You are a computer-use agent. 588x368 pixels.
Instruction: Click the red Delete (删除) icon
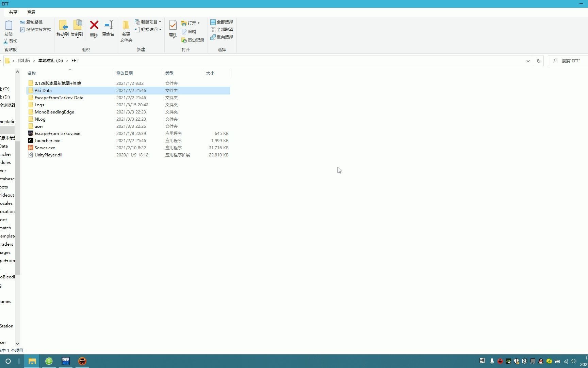click(94, 25)
